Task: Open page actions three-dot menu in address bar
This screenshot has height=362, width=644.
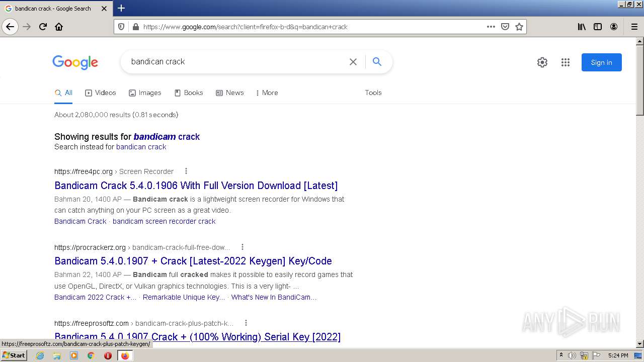Action: coord(491,27)
